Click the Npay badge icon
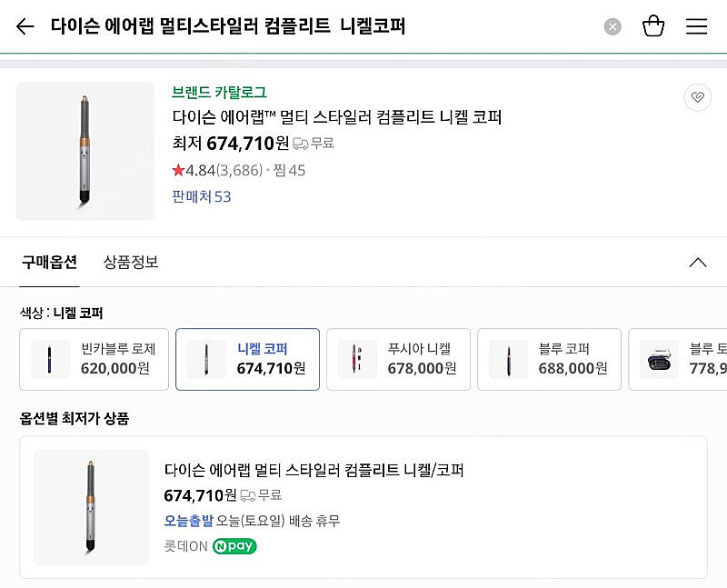Viewport: 727px width, 588px height. (234, 546)
